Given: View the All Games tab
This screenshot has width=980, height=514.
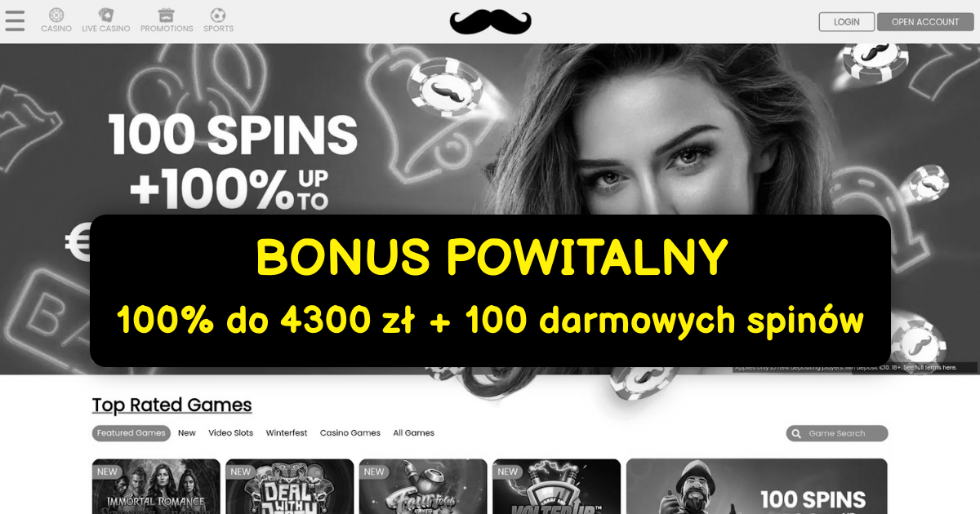Looking at the screenshot, I should (x=414, y=433).
